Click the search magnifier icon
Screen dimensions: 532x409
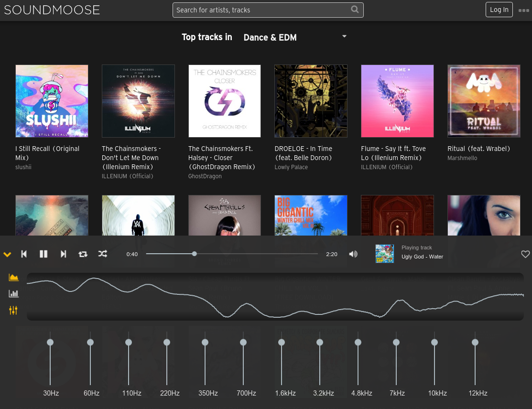pos(355,10)
